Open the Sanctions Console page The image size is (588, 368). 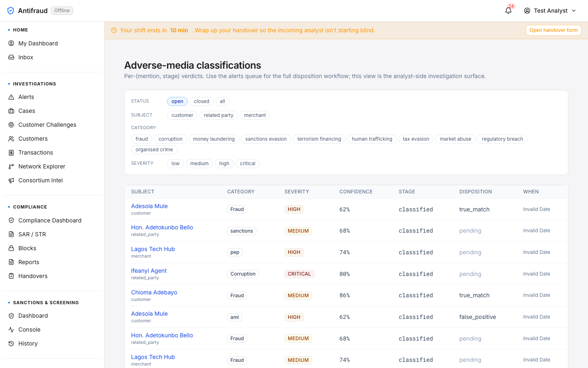52,330
